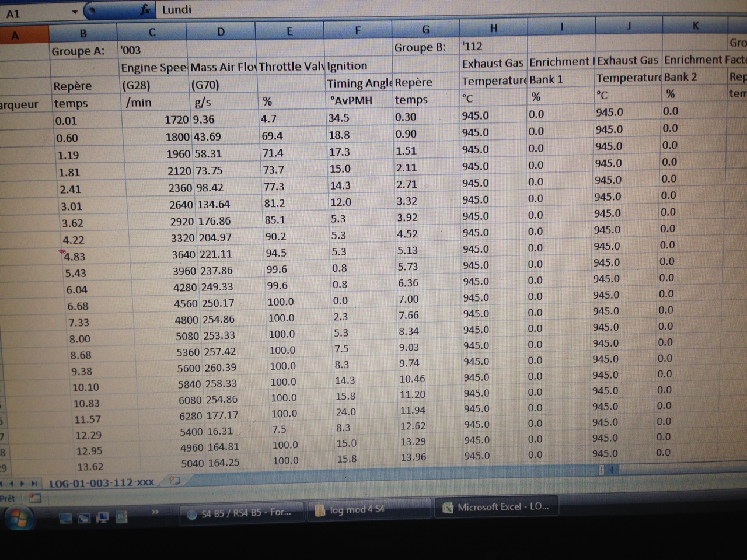The image size is (747, 560).
Task: Switch to S4 B5 / RS4 B5 browser window
Action: coord(240,513)
